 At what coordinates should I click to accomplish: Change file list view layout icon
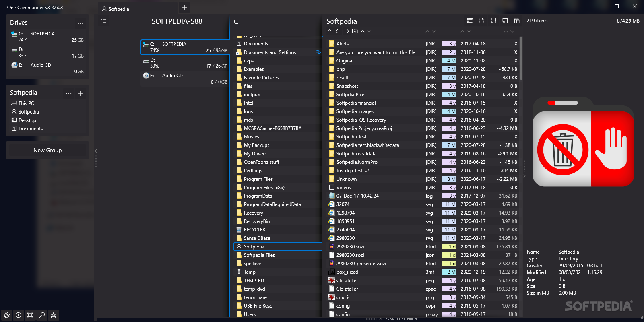470,21
